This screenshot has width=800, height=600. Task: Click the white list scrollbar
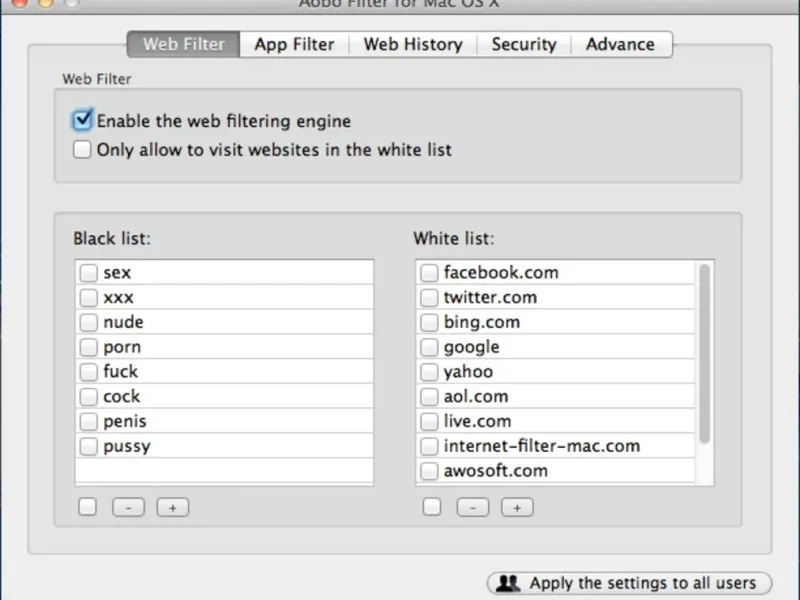(705, 354)
